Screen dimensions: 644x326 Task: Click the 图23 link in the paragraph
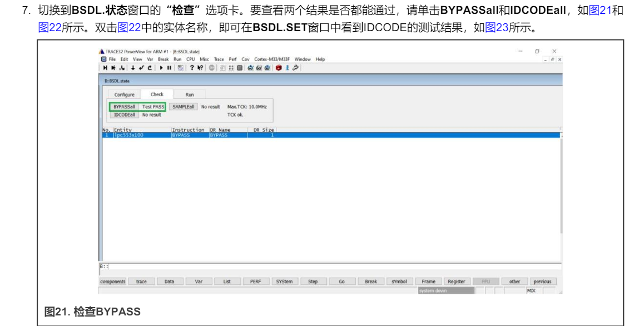pos(497,28)
